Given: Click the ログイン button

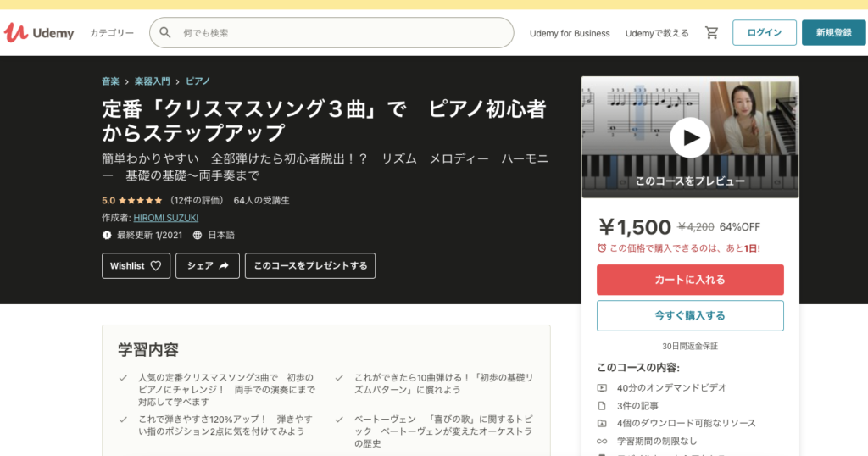Looking at the screenshot, I should 764,33.
